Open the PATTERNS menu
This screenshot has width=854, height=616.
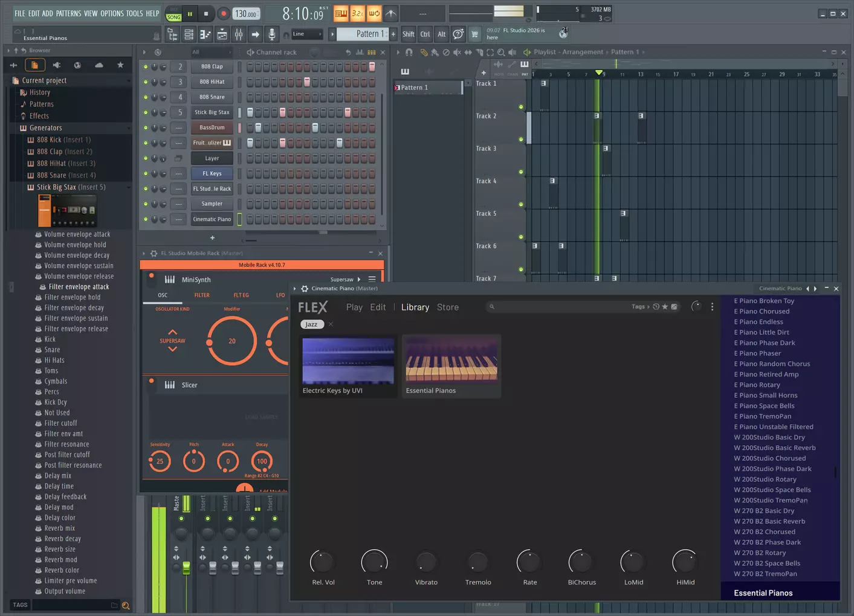tap(68, 13)
